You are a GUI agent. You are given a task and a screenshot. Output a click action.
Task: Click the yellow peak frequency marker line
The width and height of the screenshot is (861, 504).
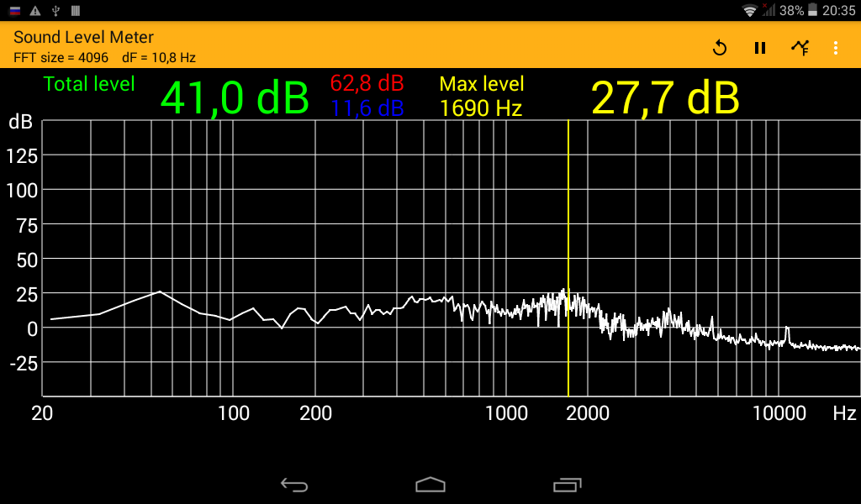pos(568,258)
